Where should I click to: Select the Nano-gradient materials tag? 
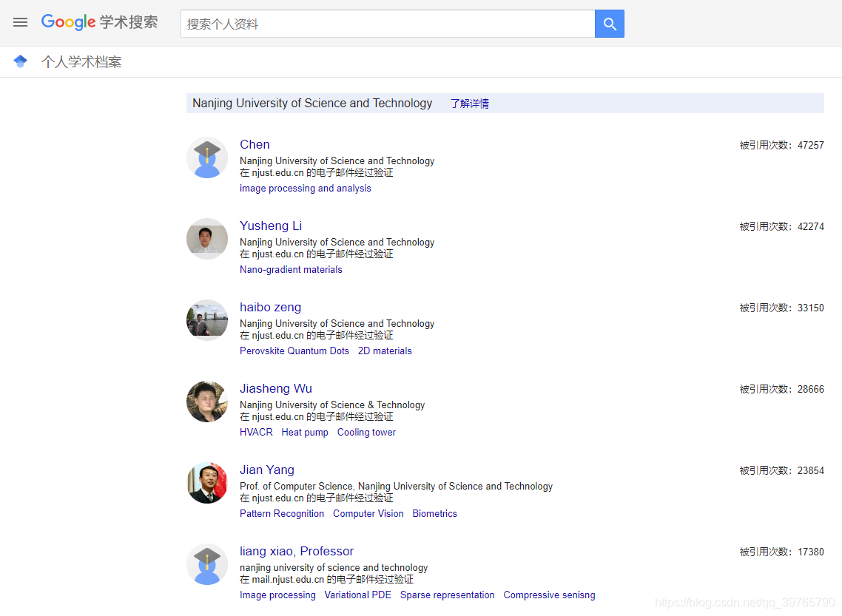(291, 269)
